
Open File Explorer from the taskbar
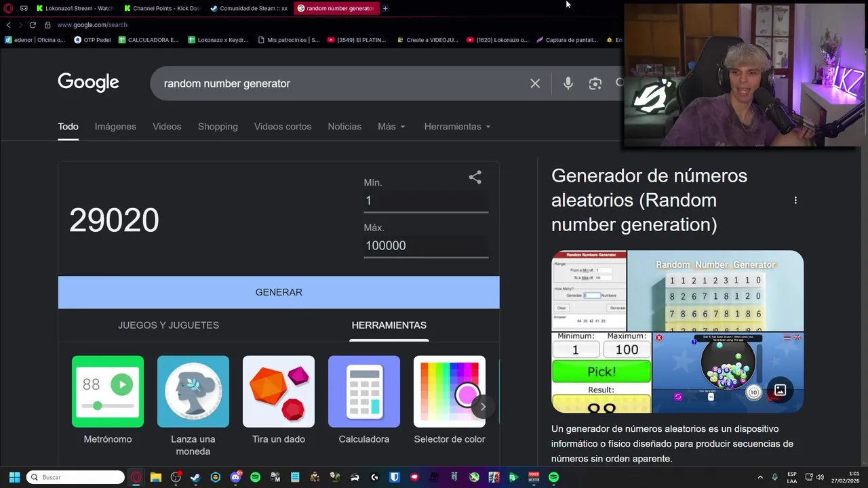click(155, 477)
